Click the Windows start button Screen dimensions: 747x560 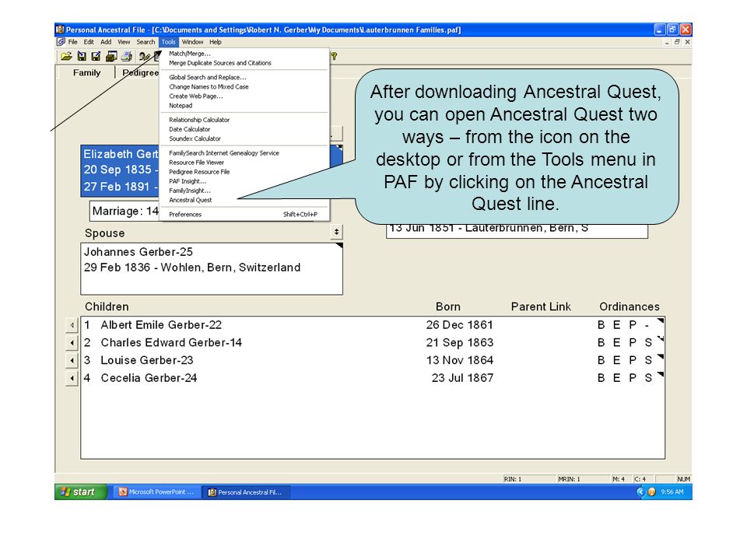pyautogui.click(x=80, y=492)
